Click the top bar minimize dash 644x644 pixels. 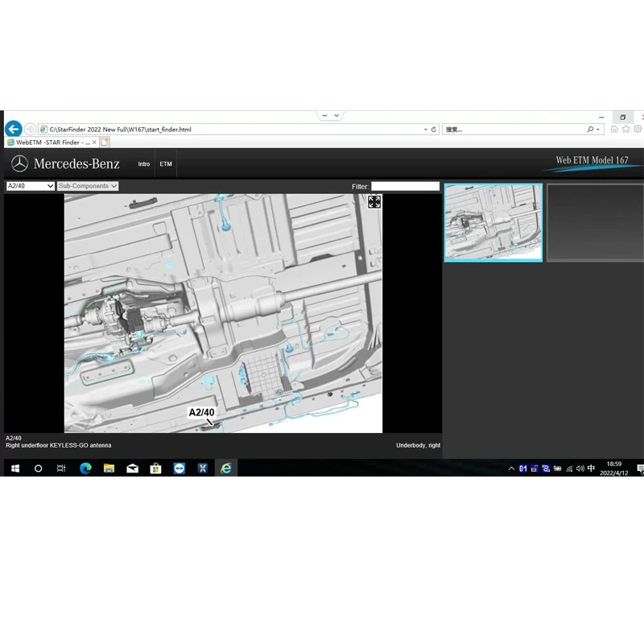[x=324, y=116]
